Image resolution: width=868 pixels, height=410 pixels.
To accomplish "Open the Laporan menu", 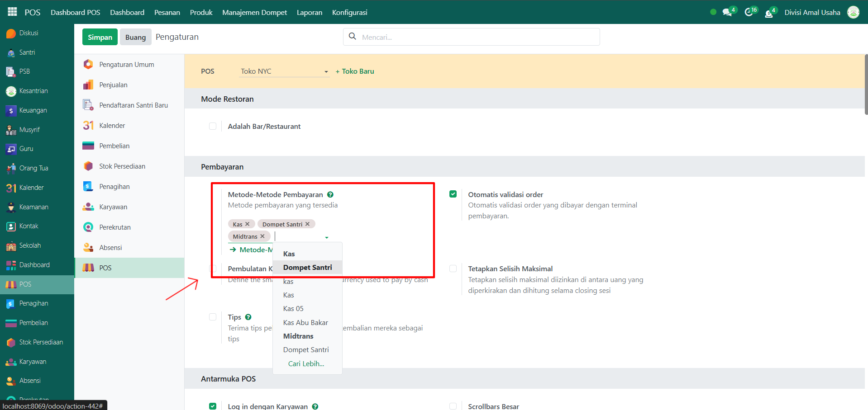I will click(x=310, y=12).
